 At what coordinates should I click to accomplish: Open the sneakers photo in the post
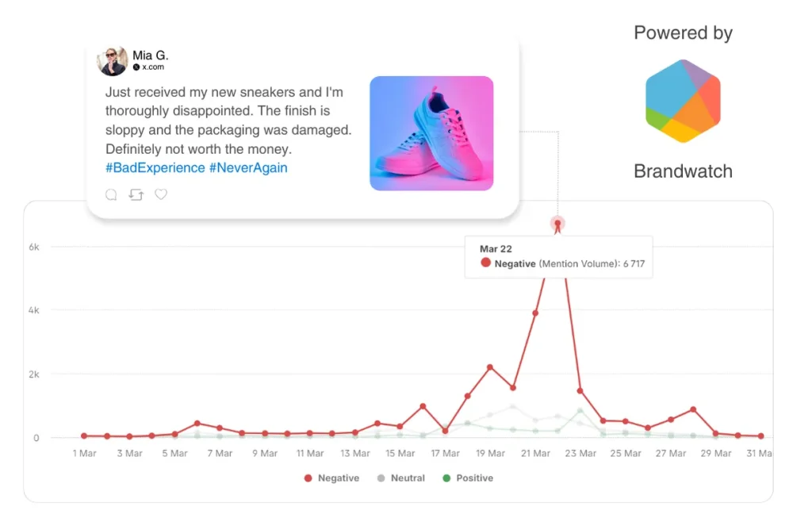tap(431, 133)
